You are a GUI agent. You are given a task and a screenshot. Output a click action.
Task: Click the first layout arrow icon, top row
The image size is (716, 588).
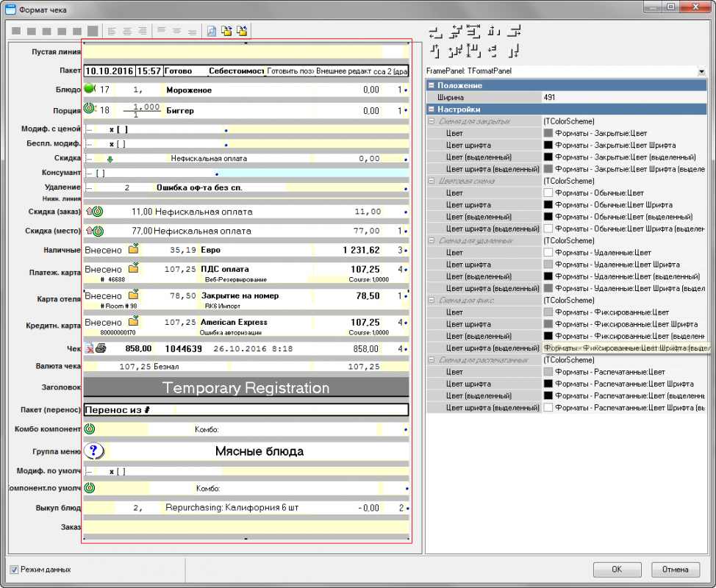click(x=435, y=32)
